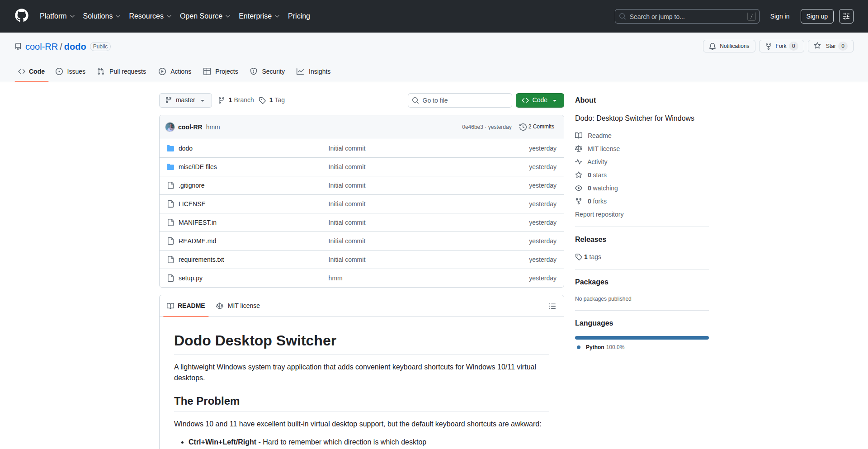The image size is (868, 449).
Task: Open the Report repository link
Action: 599,214
